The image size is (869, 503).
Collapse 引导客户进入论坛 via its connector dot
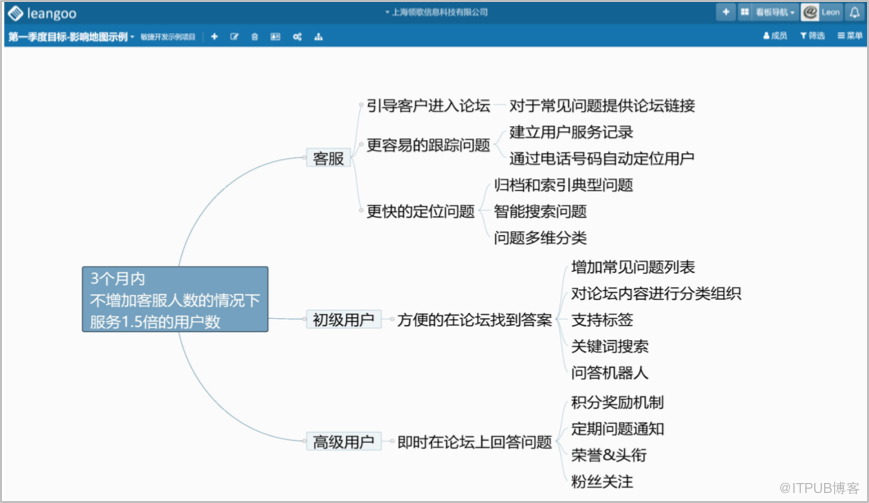pos(361,105)
